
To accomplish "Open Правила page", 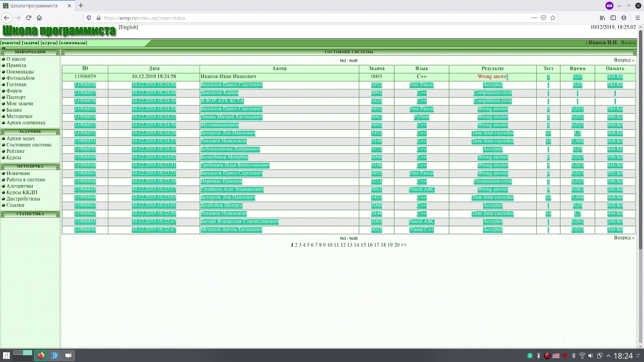I will click(16, 65).
